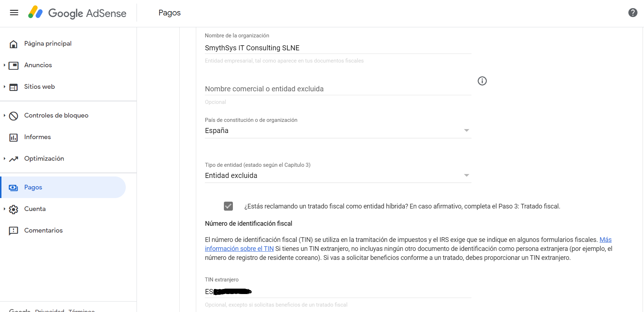Screen dimensions: 644x312
Task: Click the Página principal home icon
Action: coord(14,44)
